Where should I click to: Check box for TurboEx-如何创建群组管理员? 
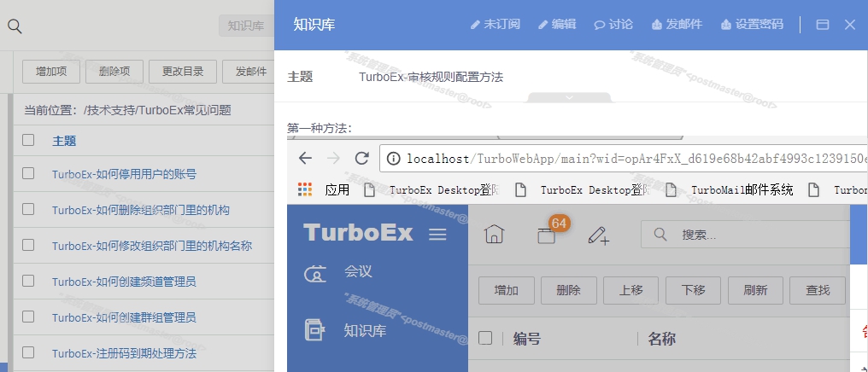[28, 317]
